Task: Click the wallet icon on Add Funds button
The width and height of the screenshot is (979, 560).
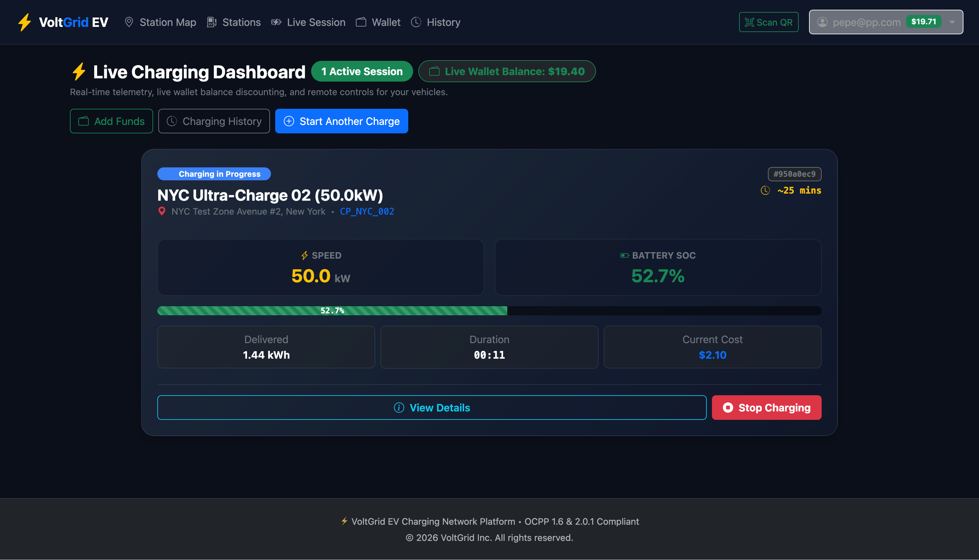Action: pyautogui.click(x=84, y=121)
